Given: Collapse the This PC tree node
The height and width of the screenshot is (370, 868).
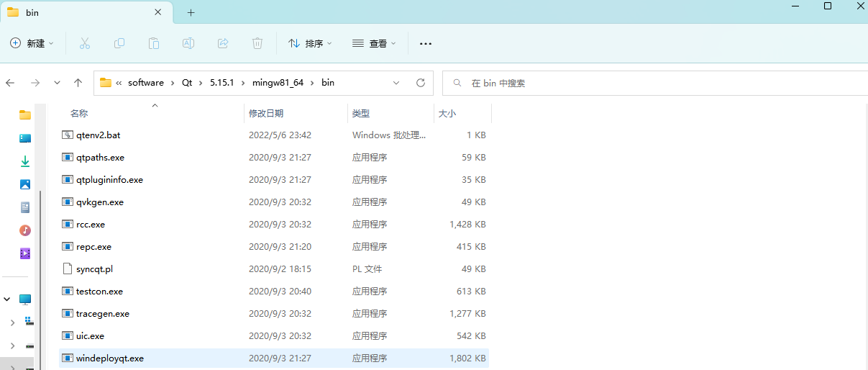Looking at the screenshot, I should click(7, 299).
